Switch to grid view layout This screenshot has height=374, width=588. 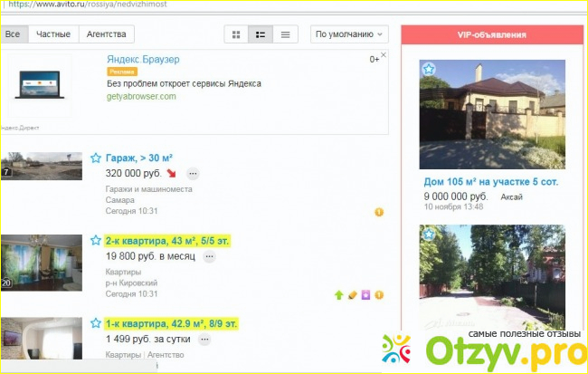point(237,34)
